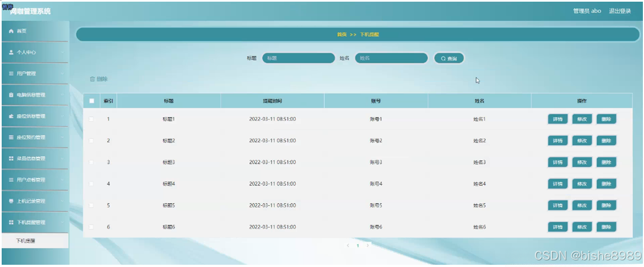Click the person icon for 个人中心
644x267 pixels.
11,52
